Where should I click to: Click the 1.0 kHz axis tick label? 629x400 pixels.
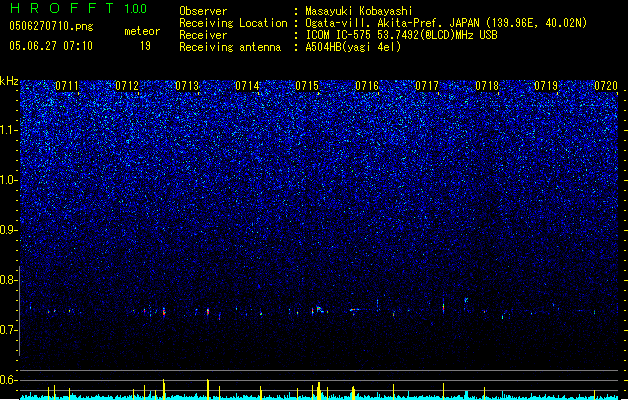9,181
